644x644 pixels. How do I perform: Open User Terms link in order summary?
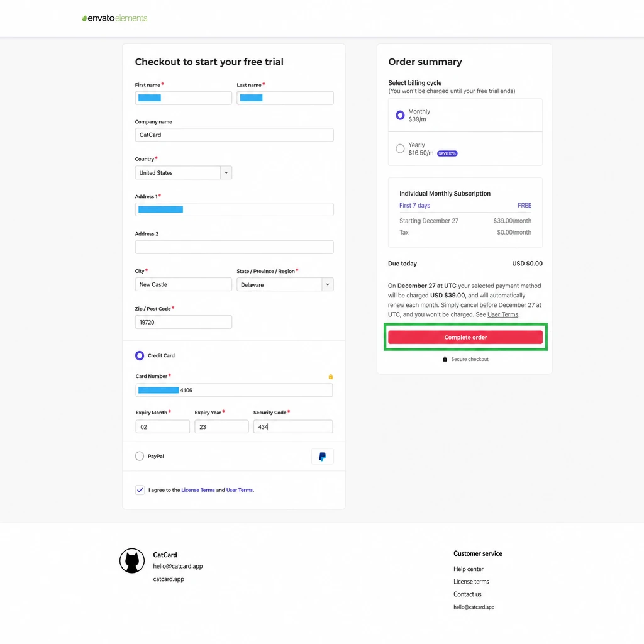(x=502, y=314)
